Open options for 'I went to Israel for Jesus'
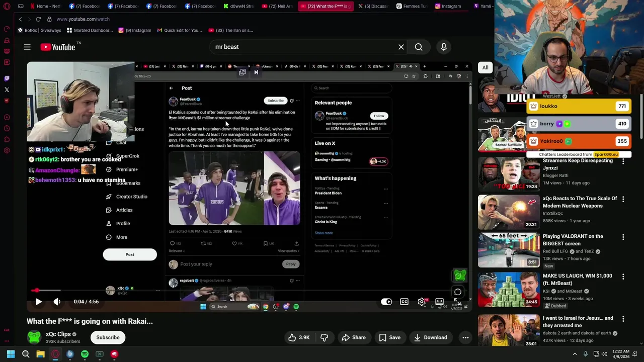The height and width of the screenshot is (362, 644). point(623,319)
